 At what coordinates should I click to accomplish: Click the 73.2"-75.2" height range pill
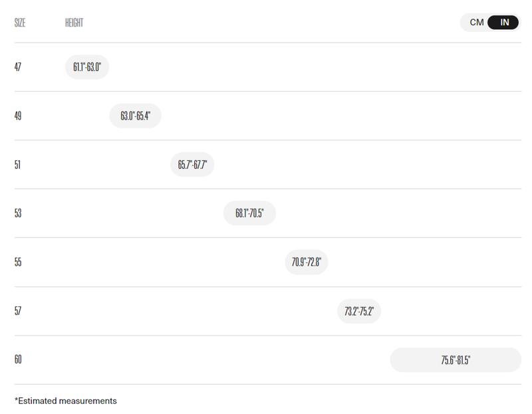click(x=359, y=311)
